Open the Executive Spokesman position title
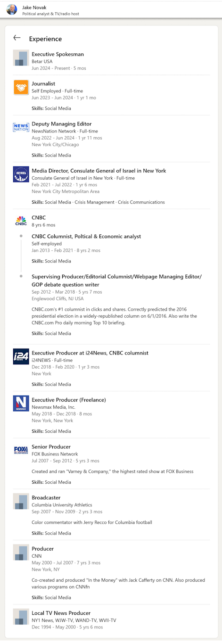The width and height of the screenshot is (222, 644). (58, 54)
